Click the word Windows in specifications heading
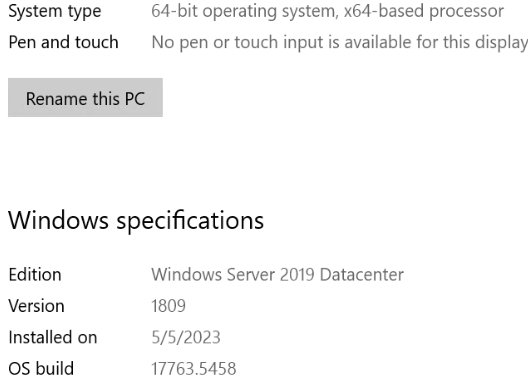 [x=58, y=220]
